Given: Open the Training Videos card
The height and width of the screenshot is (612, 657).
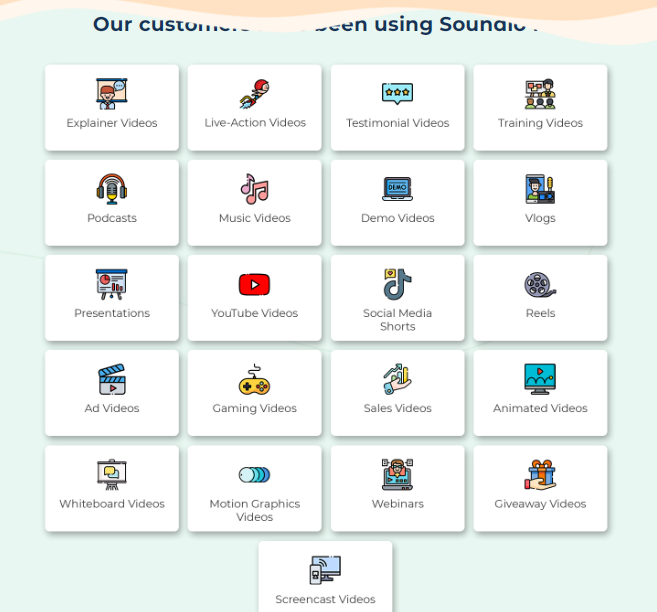Looking at the screenshot, I should tap(540, 108).
